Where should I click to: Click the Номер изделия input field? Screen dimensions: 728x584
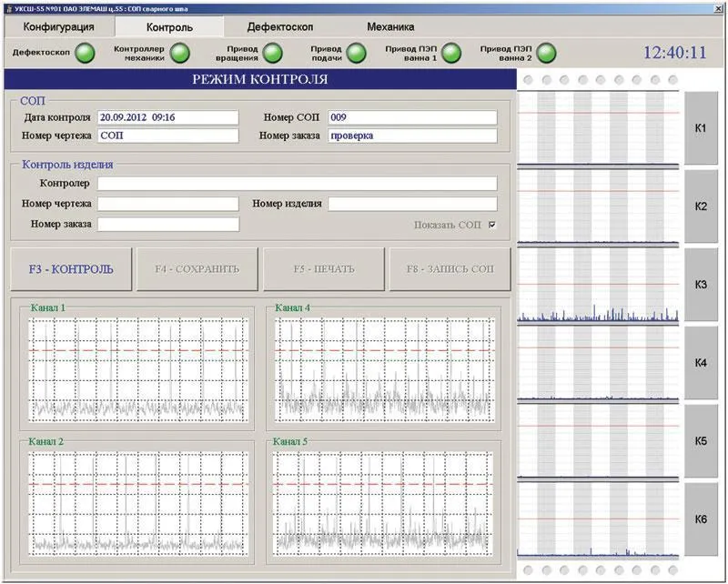click(412, 204)
